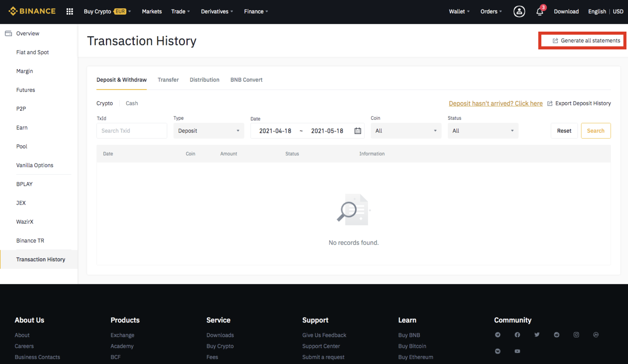Open Fiat and Spot in sidebar

coord(33,52)
